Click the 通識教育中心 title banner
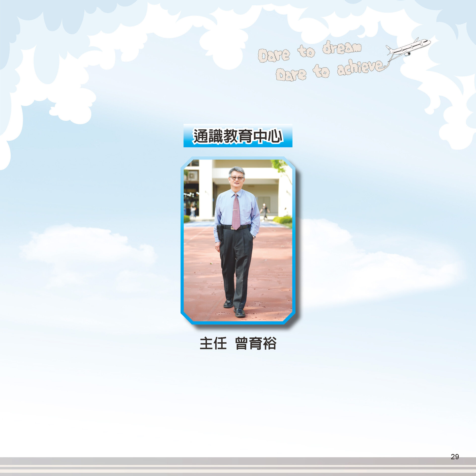The height and width of the screenshot is (476, 476). [238, 136]
